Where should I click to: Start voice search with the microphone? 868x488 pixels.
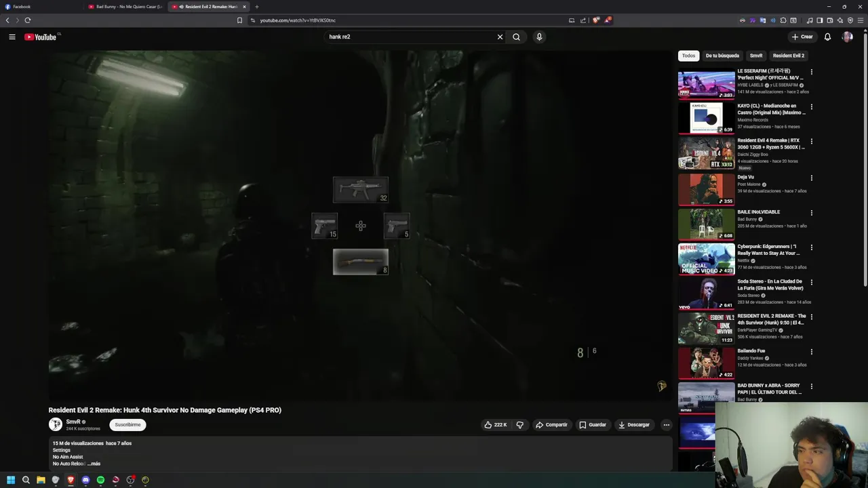coord(539,37)
